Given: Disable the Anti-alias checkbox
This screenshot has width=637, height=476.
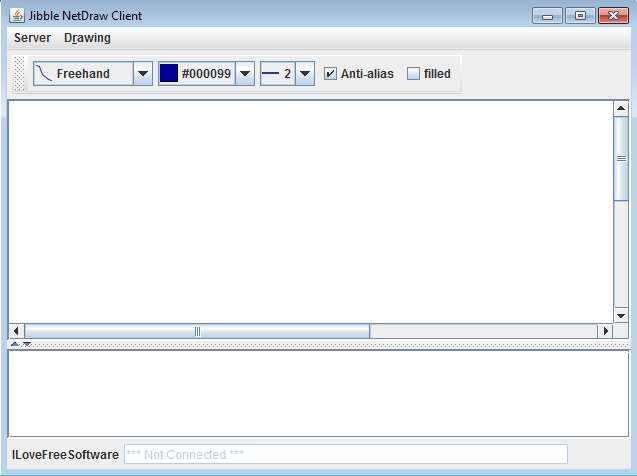Looking at the screenshot, I should pos(330,74).
